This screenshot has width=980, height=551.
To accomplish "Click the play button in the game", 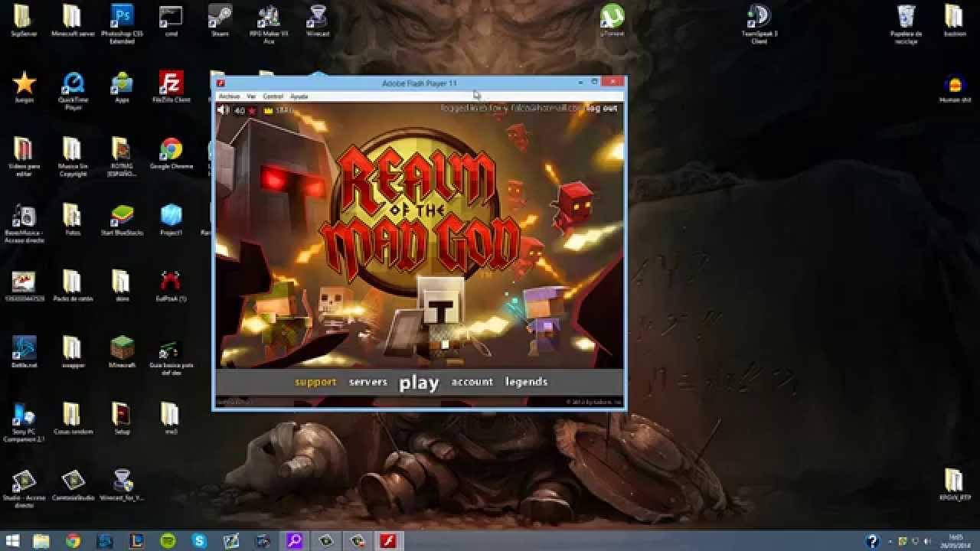I will tap(419, 383).
